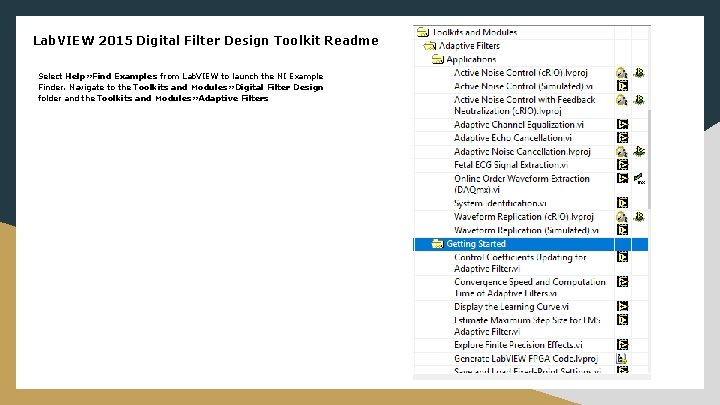The height and width of the screenshot is (405, 720).
Task: Collapse the Toolkits and Modules folder
Action: pos(422,32)
